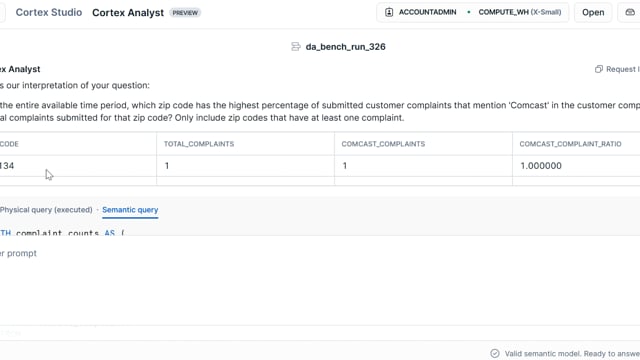Click the Request ID copy icon

(x=598, y=69)
